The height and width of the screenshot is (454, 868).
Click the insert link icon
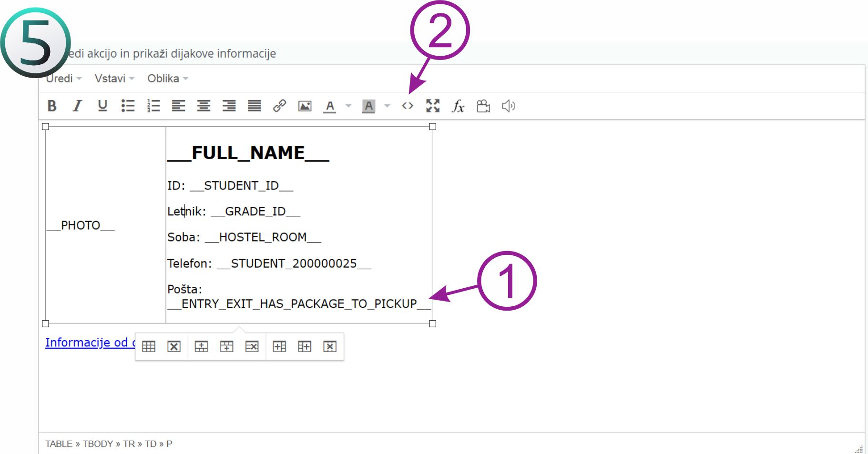pyautogui.click(x=279, y=106)
